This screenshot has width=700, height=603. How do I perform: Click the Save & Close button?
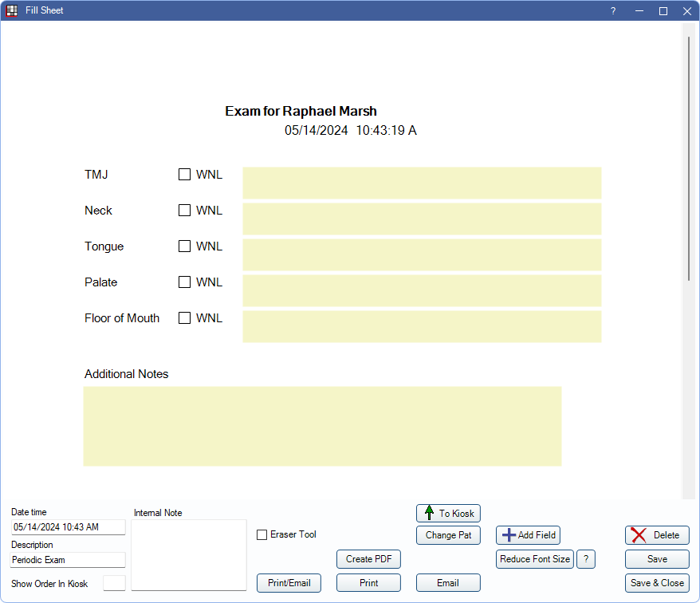657,583
